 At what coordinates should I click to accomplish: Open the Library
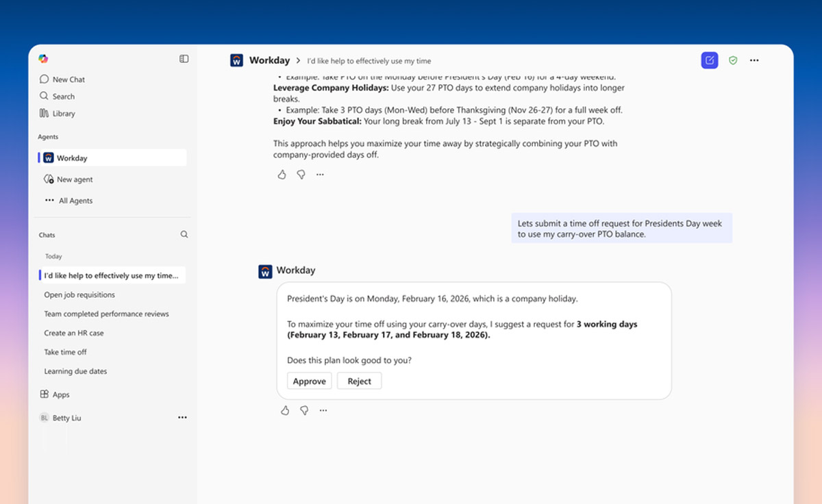(58, 114)
